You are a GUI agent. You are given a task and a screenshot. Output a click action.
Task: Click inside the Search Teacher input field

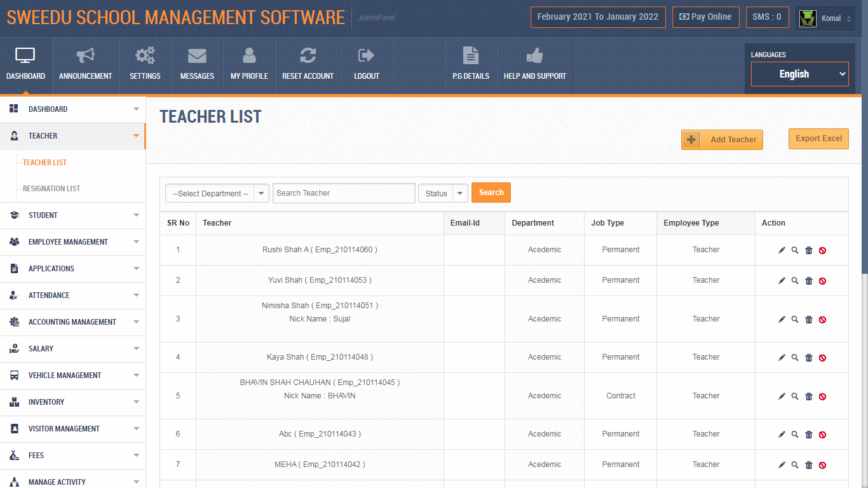click(x=343, y=193)
